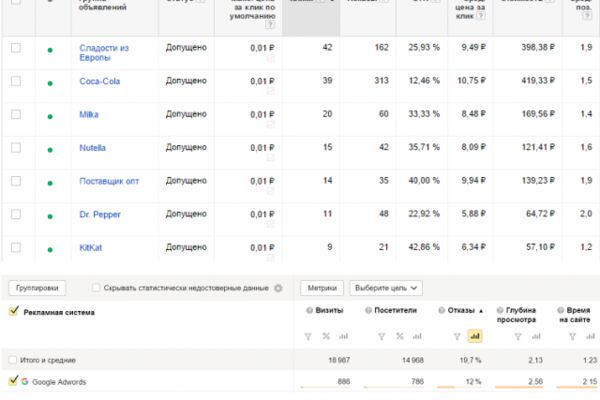
Task: Open KitKat ad group link
Action: click(91, 248)
